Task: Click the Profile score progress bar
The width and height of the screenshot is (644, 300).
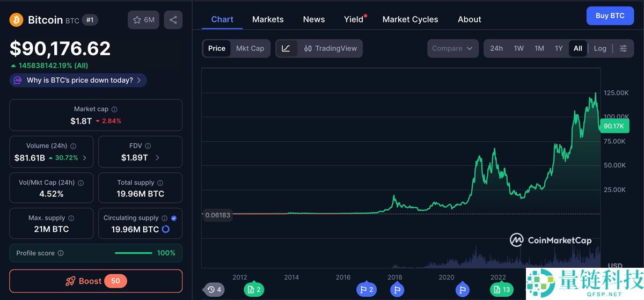Action: tap(133, 253)
